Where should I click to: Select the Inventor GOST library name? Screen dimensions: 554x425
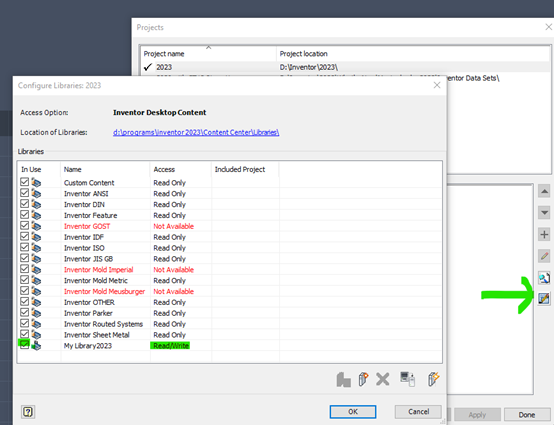87,226
